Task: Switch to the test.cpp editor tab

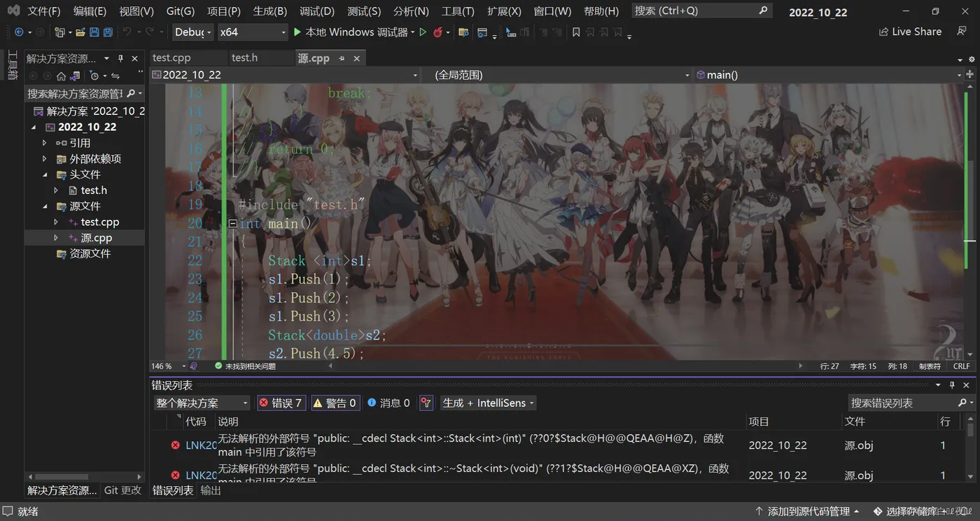Action: 171,58
